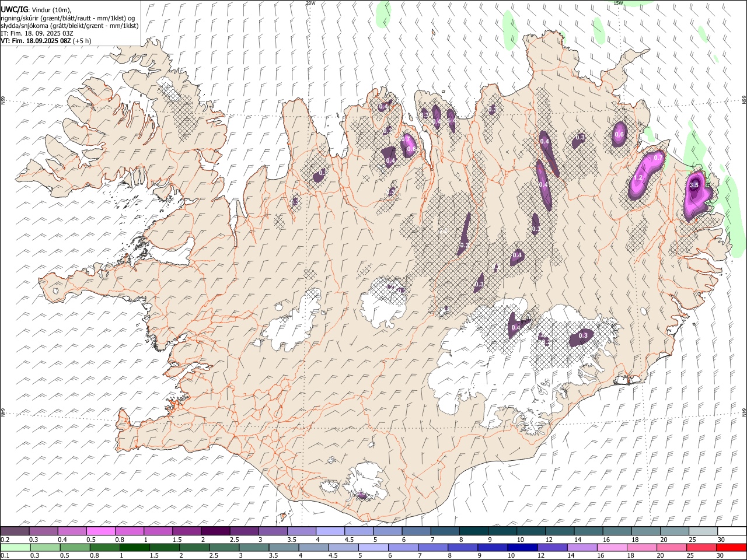Pick the blue 8–9 rain legend swatch
Screen dimensions: 747x560
463,547
